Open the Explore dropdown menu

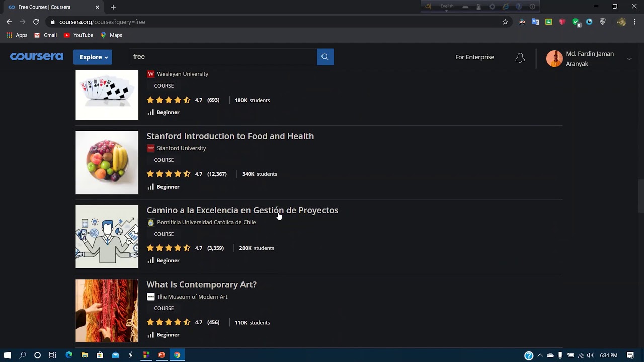point(93,57)
